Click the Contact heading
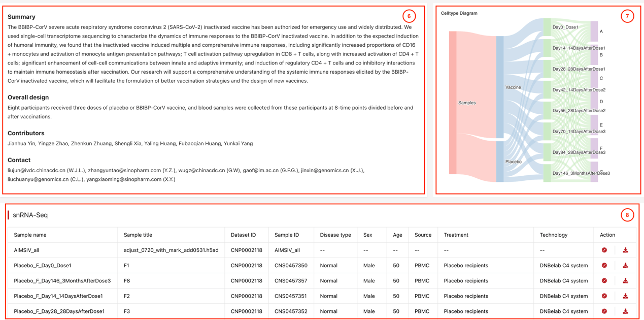Viewport: 644px width, 320px height. coord(19,160)
